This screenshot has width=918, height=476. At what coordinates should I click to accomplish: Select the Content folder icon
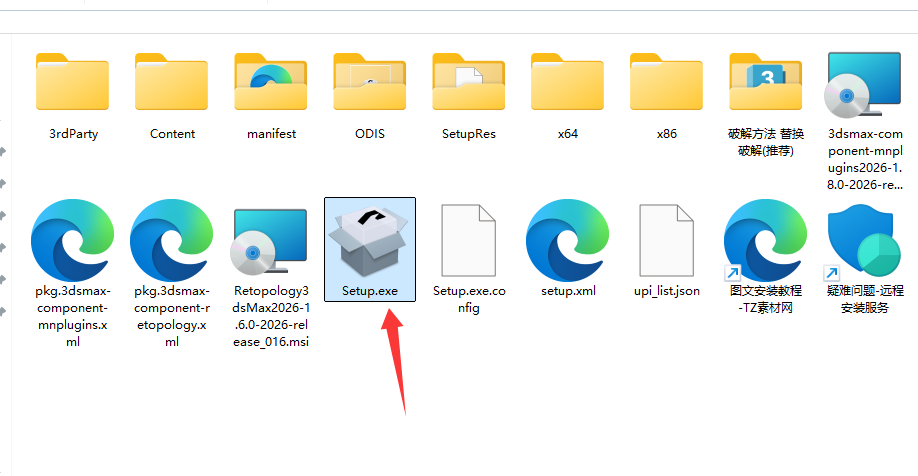coord(172,81)
